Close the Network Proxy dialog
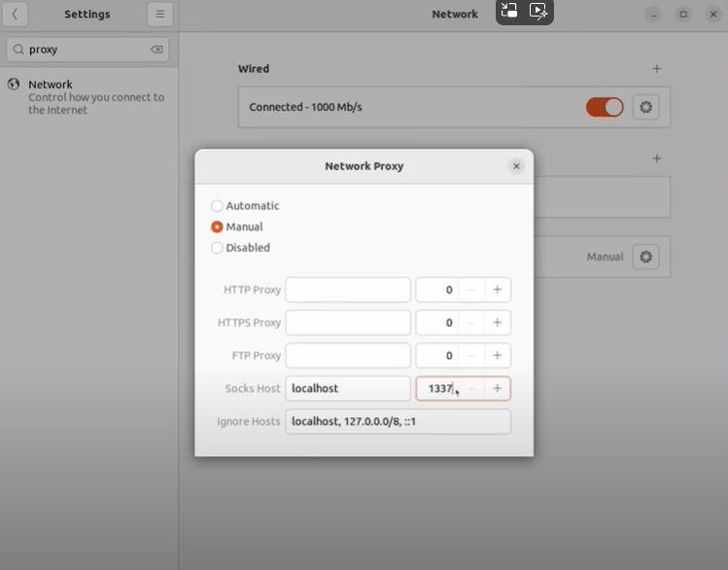Screen dimensions: 728x570 click(x=516, y=166)
